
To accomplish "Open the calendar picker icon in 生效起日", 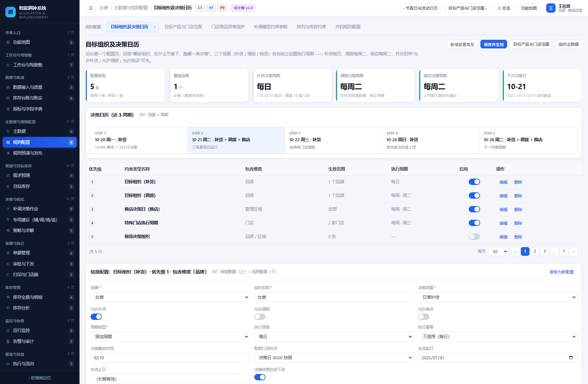I will click(x=571, y=358).
